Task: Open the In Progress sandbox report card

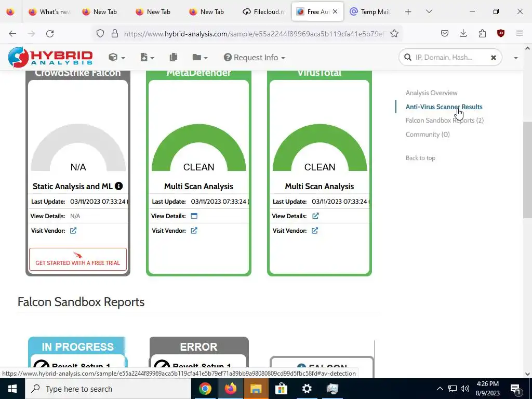Action: click(78, 353)
